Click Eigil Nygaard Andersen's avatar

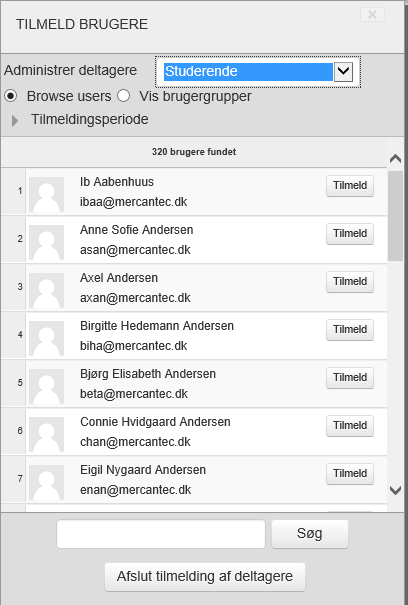click(x=46, y=482)
